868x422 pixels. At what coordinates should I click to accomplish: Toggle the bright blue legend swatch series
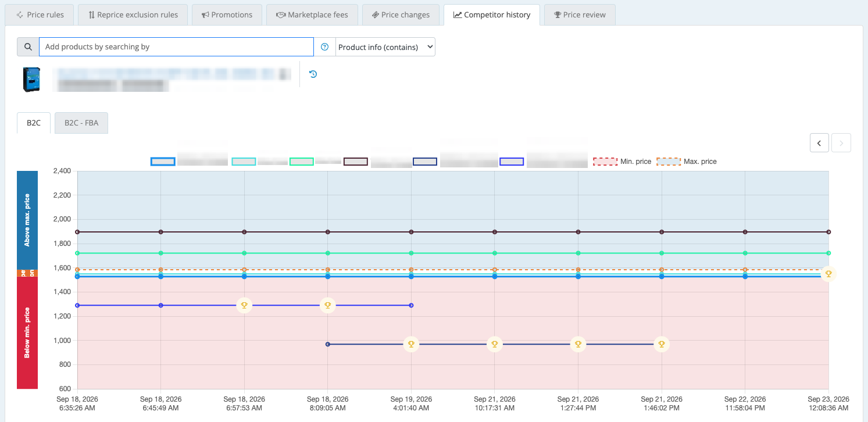click(512, 162)
